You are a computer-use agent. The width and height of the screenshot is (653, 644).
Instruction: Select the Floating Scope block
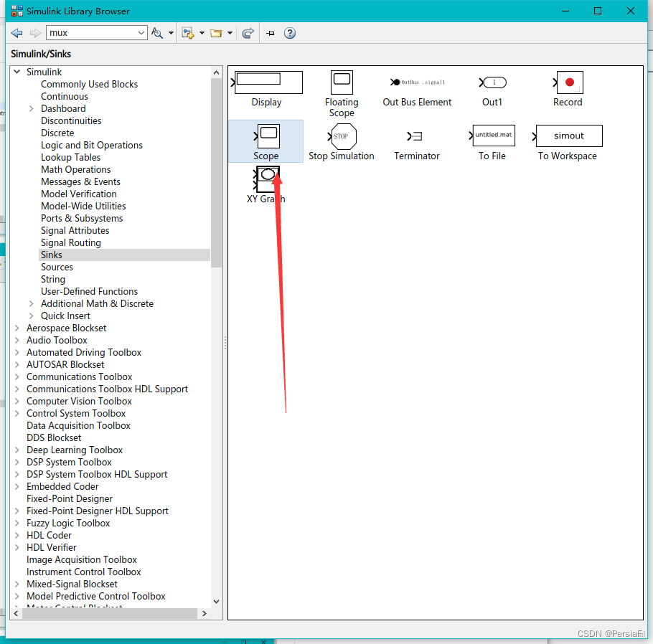[342, 94]
